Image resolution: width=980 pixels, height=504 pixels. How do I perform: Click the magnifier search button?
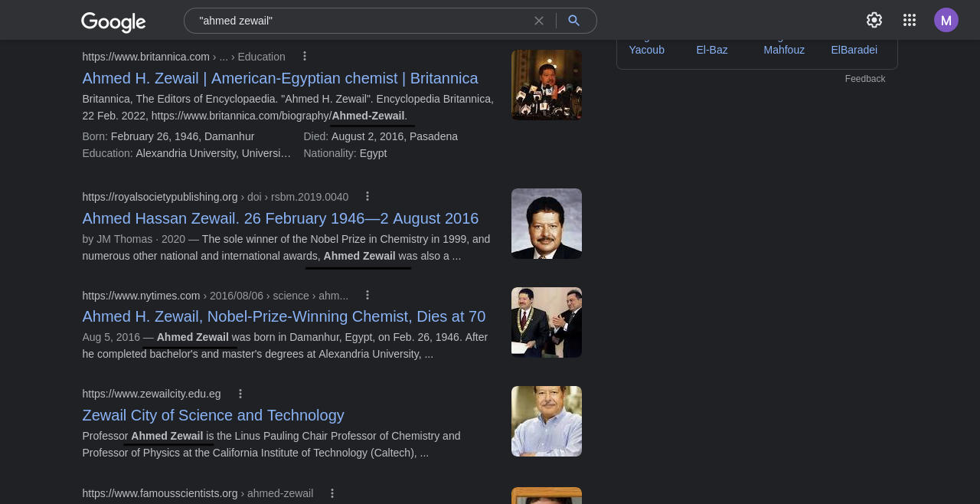click(574, 21)
